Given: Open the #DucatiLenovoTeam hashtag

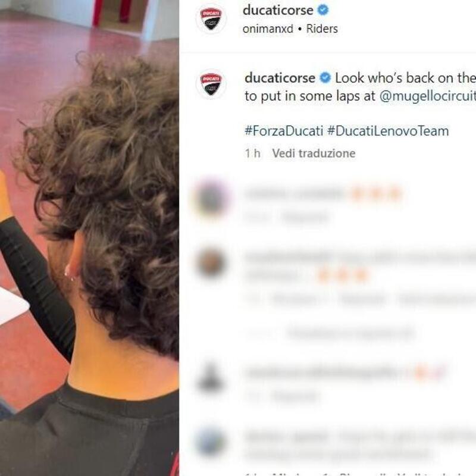Looking at the screenshot, I should pyautogui.click(x=388, y=131).
